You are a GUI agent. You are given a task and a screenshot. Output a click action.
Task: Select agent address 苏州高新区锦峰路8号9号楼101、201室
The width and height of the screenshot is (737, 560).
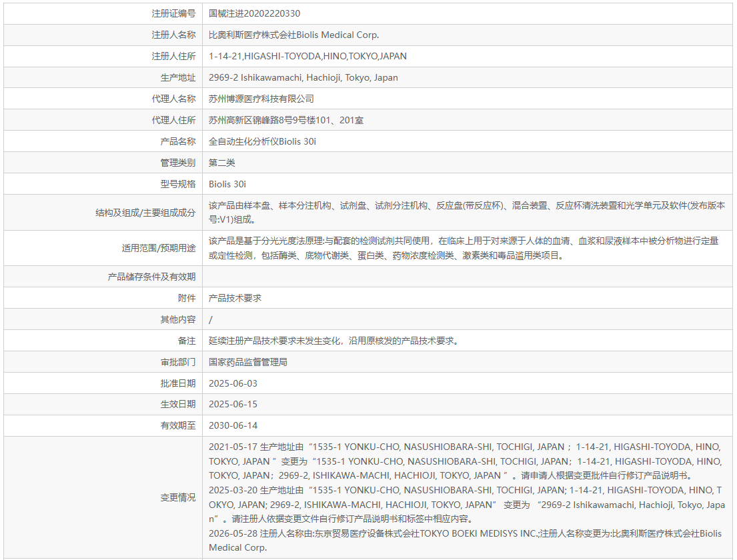(x=286, y=120)
